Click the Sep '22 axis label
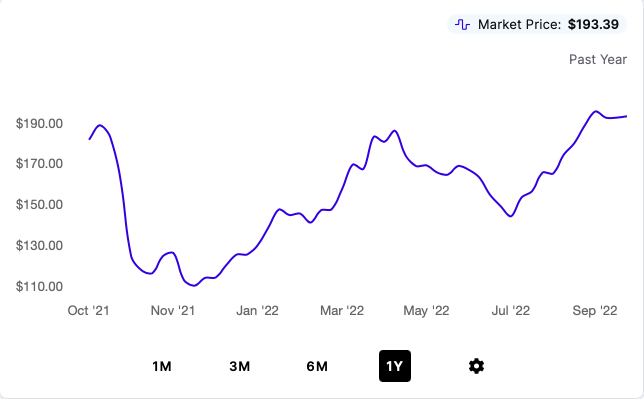The width and height of the screenshot is (644, 399). coord(595,310)
